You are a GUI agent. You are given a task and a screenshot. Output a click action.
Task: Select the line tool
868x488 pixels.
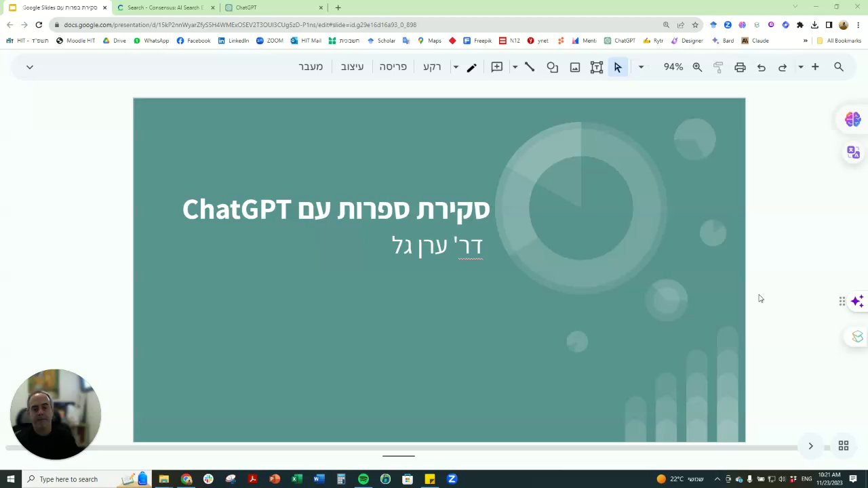(530, 67)
